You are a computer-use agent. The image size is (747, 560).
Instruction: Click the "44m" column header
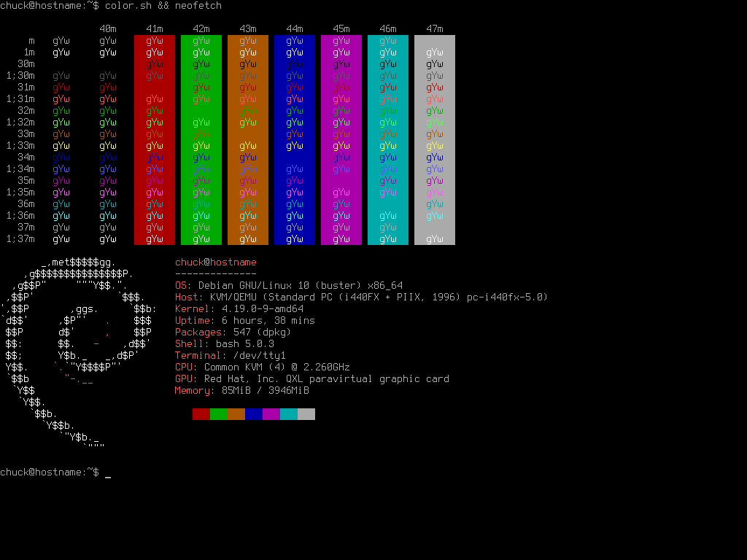(x=295, y=29)
